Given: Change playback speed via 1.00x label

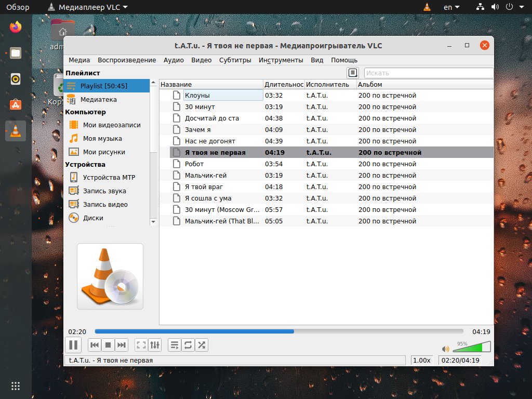Looking at the screenshot, I should click(x=421, y=361).
